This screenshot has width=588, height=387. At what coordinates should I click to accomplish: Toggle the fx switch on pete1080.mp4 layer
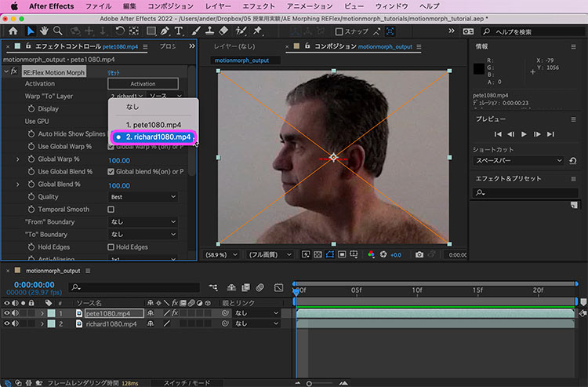[x=175, y=313]
